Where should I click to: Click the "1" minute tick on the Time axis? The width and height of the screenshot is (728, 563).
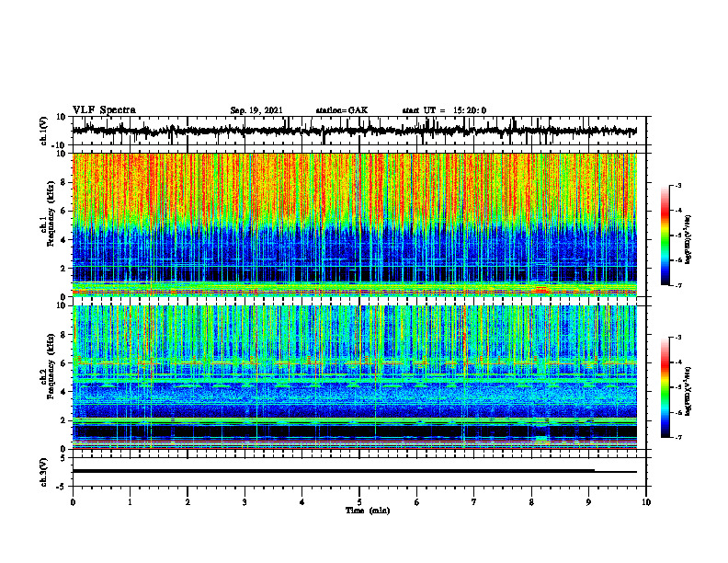(130, 502)
